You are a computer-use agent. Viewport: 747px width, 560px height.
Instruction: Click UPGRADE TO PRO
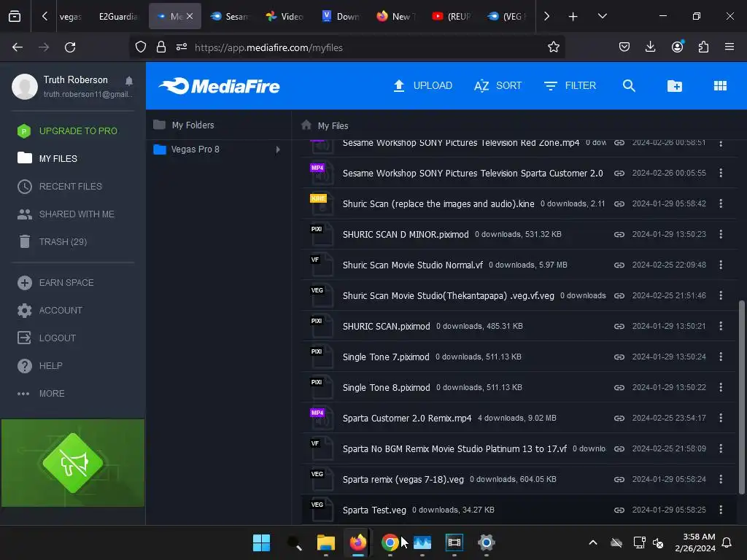[x=67, y=131]
